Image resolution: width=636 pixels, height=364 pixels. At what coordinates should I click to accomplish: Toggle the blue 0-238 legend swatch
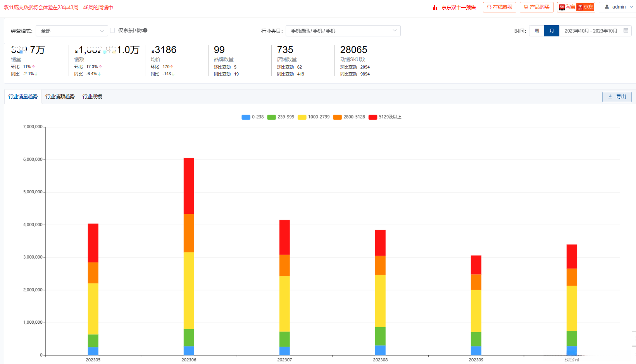click(x=246, y=117)
